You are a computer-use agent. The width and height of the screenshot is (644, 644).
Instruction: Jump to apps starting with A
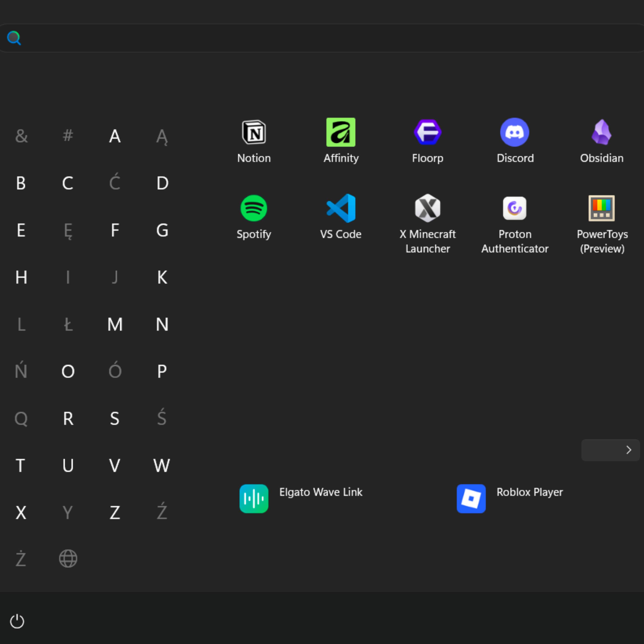[115, 136]
